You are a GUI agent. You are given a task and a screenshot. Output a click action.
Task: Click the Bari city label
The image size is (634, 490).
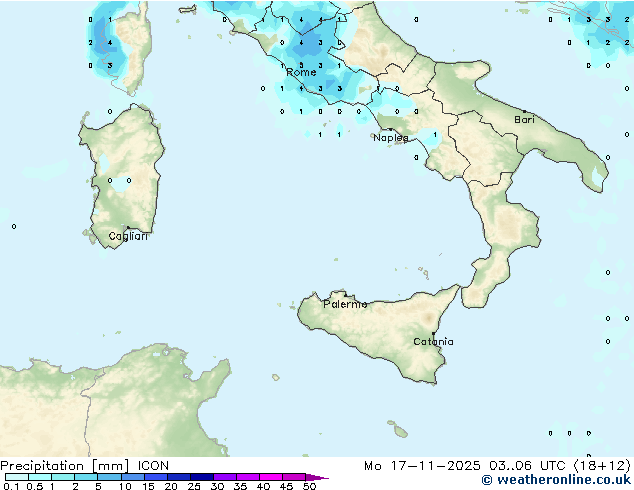pos(524,119)
